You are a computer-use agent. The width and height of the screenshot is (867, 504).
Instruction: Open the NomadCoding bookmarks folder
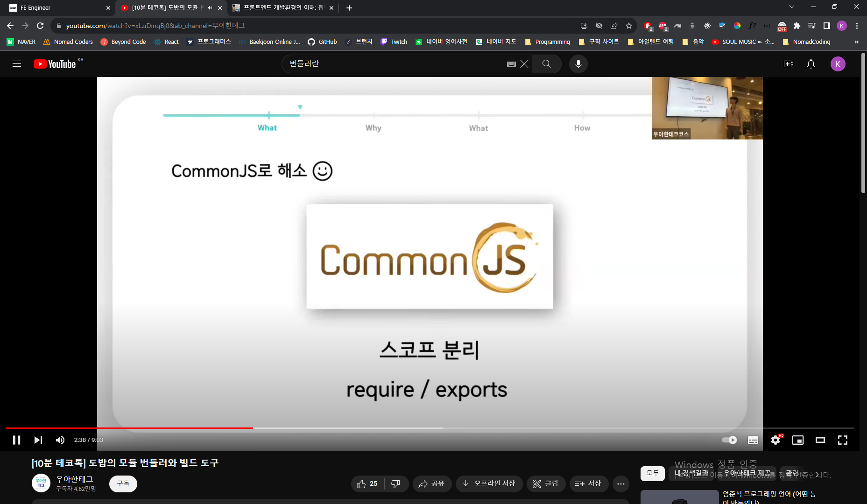coord(806,42)
